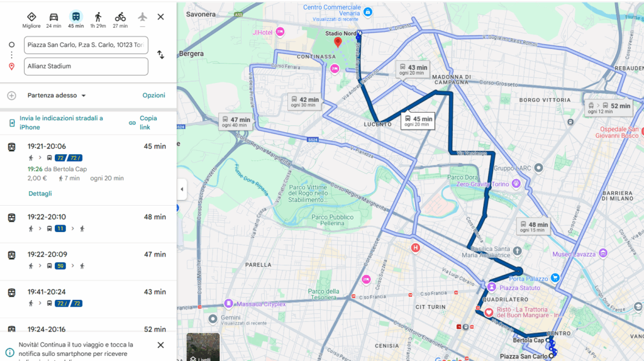Close the directions panel with X
Image resolution: width=644 pixels, height=361 pixels.
pos(160,17)
